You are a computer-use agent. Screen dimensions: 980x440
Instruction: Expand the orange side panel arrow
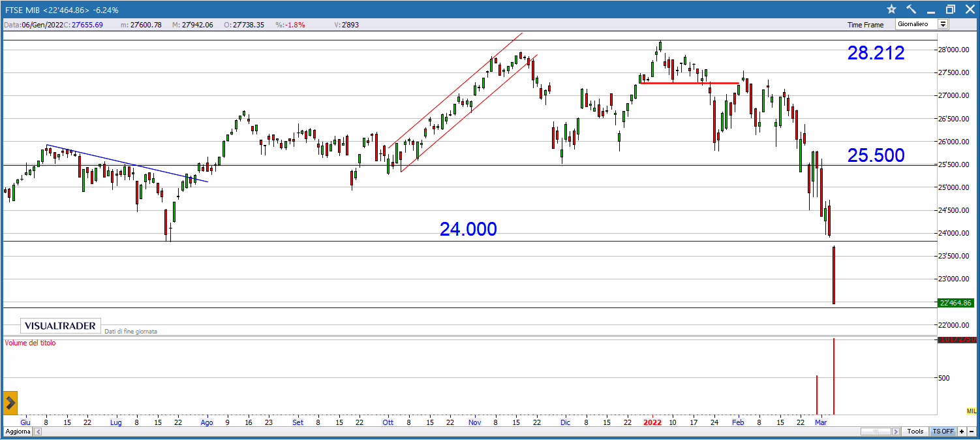10,403
